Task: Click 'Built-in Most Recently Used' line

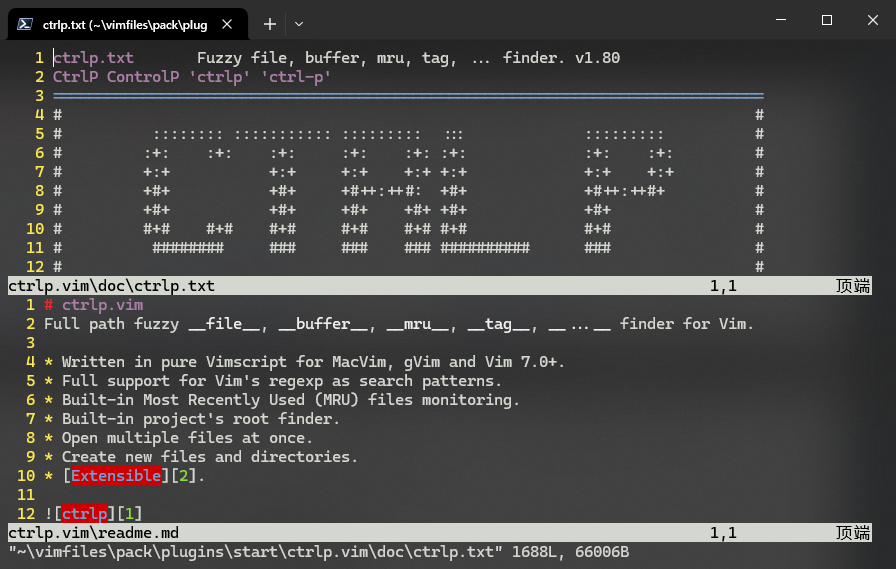Action: click(282, 400)
